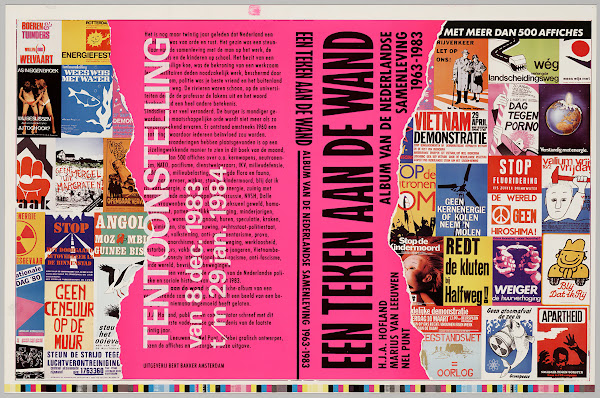Click the 'MET MEER DAN 500 AFFICHES' banner

click(x=515, y=32)
